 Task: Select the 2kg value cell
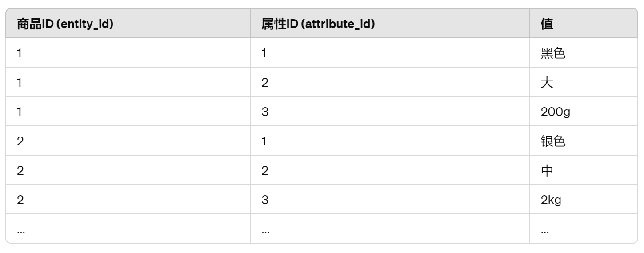(551, 200)
